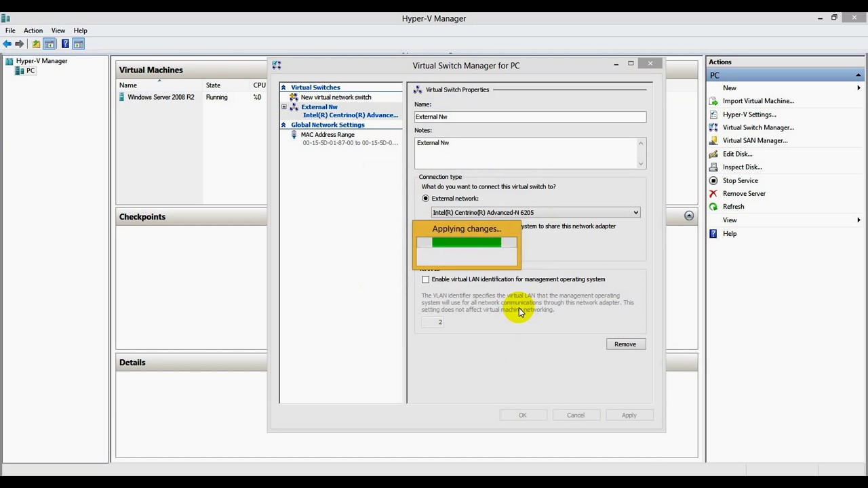Screen dimensions: 868x488
Task: Click the MAC Address Range icon
Action: [x=294, y=135]
